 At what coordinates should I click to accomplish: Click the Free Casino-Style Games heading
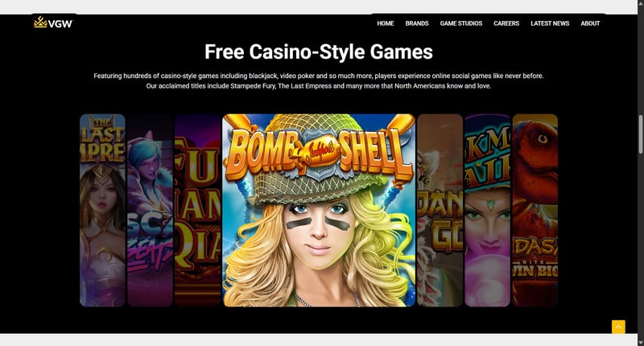point(319,51)
